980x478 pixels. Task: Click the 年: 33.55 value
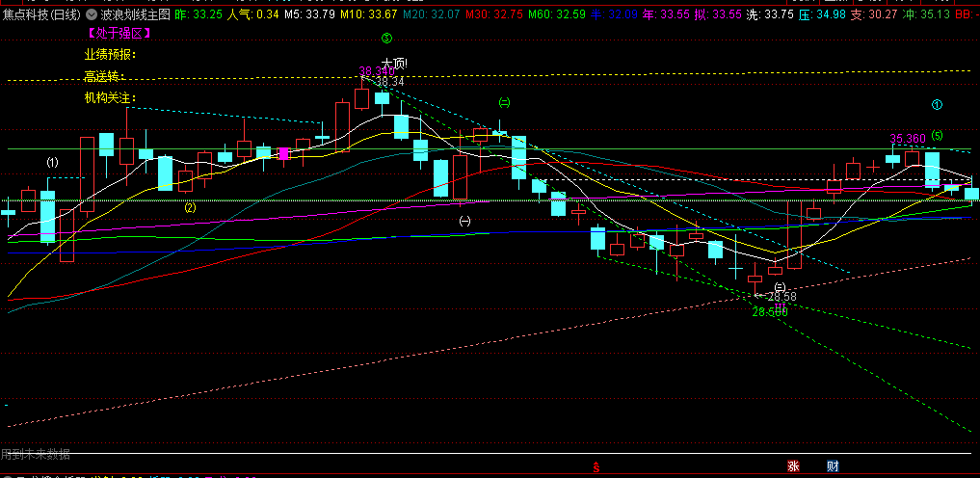coord(666,13)
